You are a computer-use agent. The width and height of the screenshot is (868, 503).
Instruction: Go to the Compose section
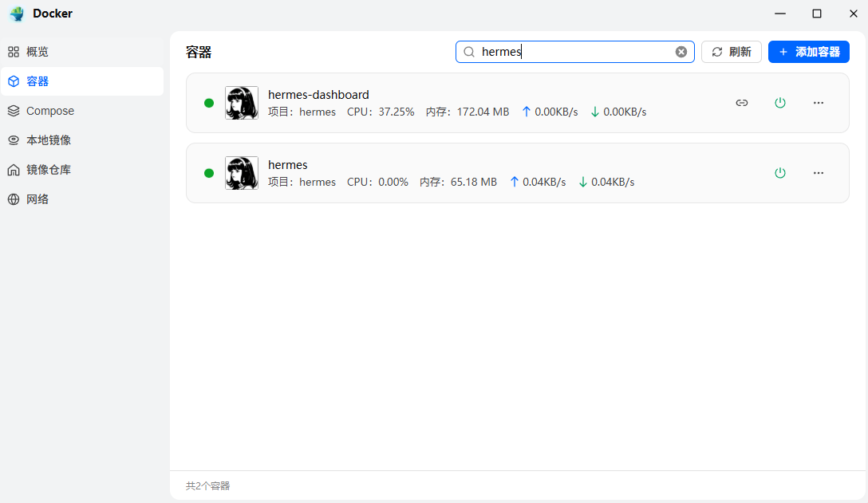coord(82,111)
